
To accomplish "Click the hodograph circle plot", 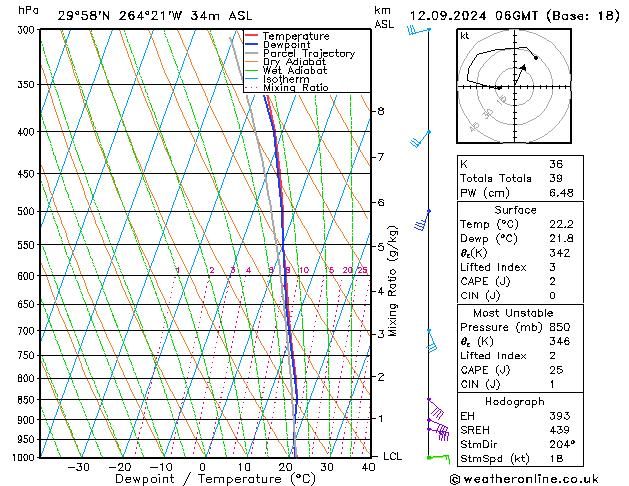I will coord(514,86).
